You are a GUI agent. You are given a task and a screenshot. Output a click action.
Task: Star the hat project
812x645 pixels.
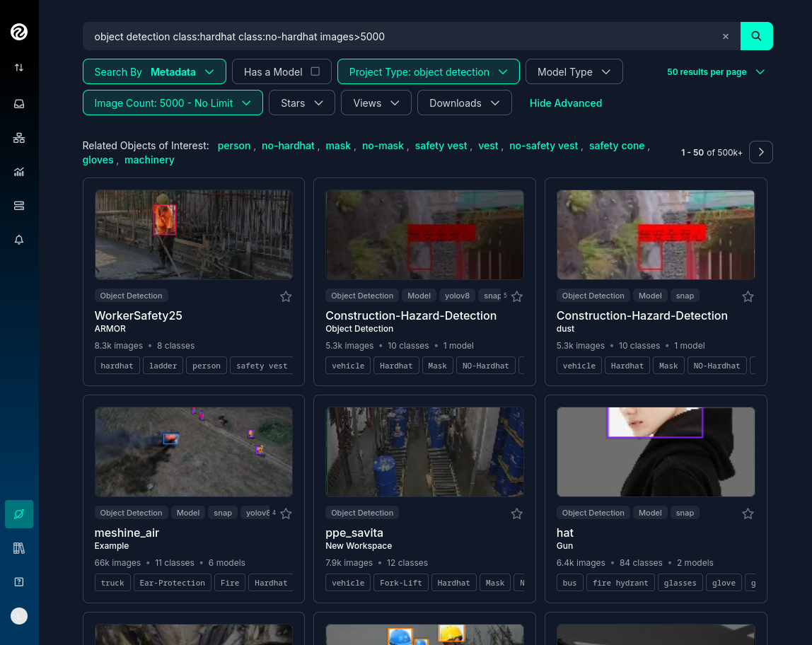(748, 513)
